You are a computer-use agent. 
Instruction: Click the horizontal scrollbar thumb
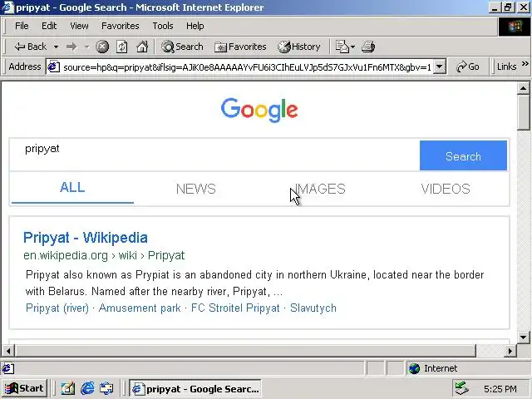(246, 351)
